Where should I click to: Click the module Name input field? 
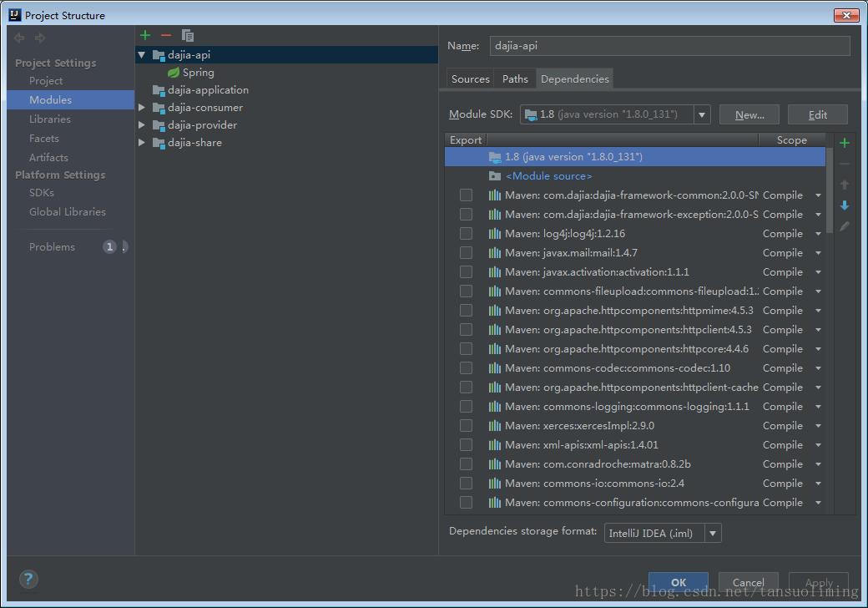(670, 46)
